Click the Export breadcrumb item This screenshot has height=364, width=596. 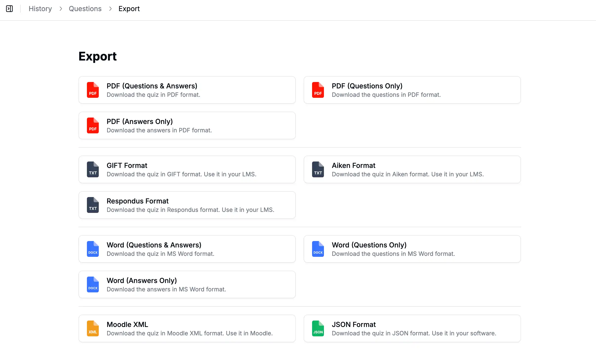pyautogui.click(x=129, y=9)
